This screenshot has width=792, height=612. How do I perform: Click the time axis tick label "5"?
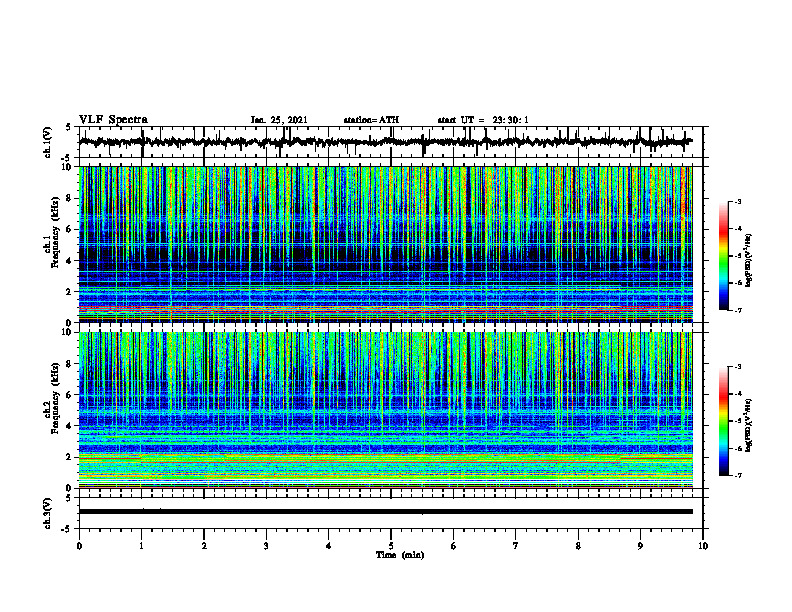point(391,546)
